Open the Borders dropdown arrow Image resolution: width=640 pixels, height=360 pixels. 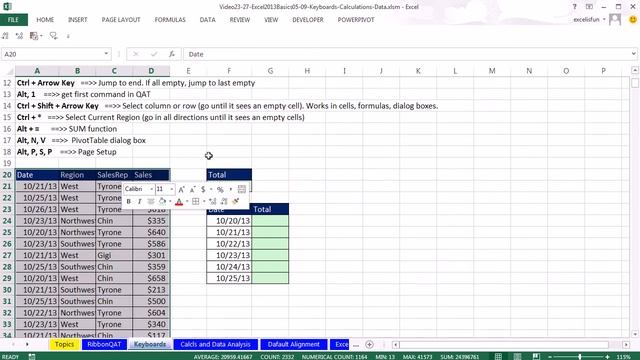click(x=204, y=201)
